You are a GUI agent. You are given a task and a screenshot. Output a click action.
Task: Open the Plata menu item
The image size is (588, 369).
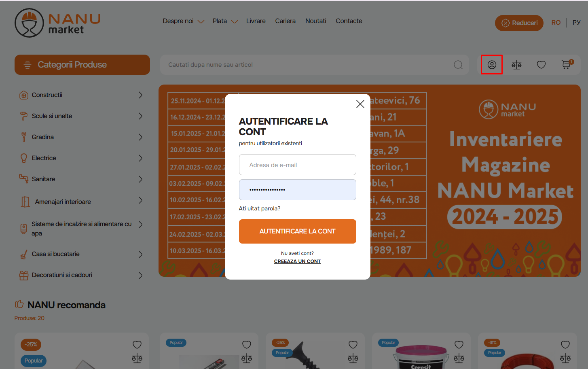click(x=220, y=21)
